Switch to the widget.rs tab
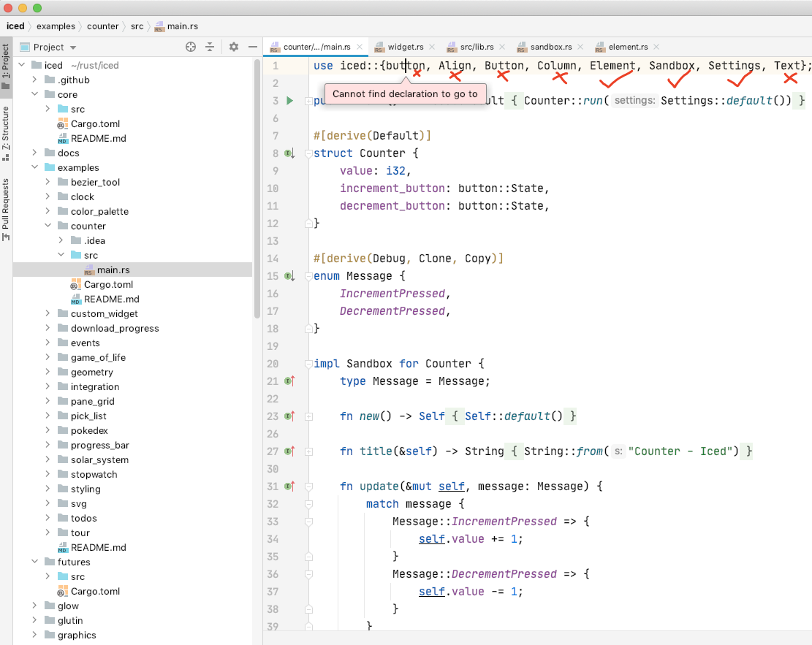The height and width of the screenshot is (645, 812). (406, 47)
